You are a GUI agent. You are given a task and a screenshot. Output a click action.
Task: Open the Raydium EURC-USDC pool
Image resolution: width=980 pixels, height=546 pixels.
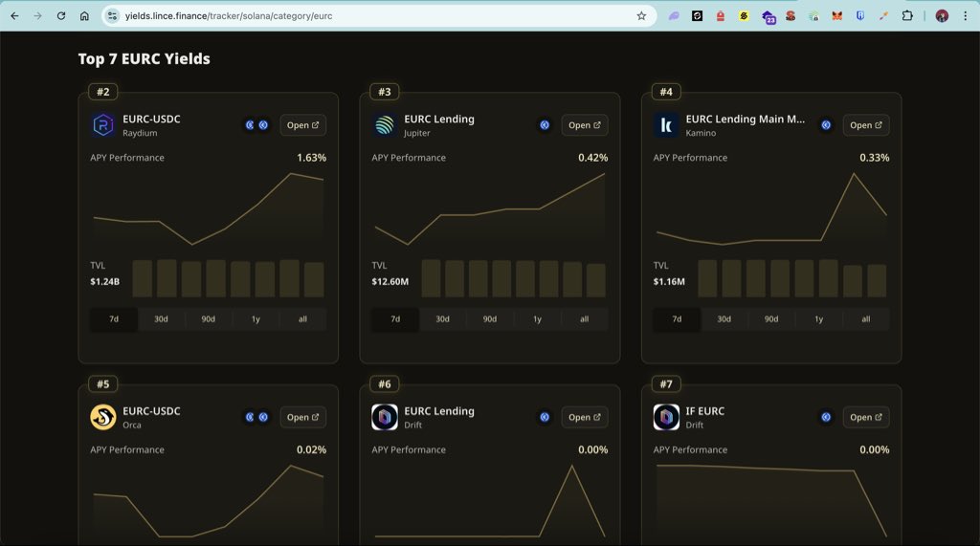click(302, 125)
